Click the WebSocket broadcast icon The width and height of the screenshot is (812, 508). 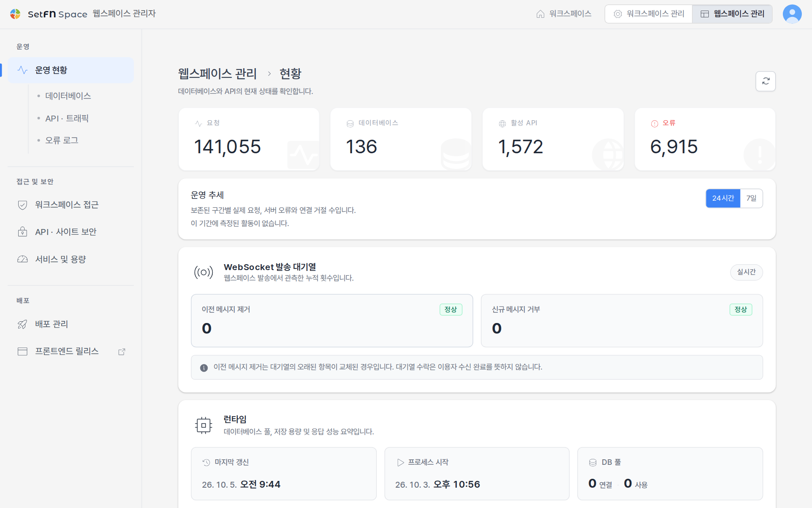point(203,272)
